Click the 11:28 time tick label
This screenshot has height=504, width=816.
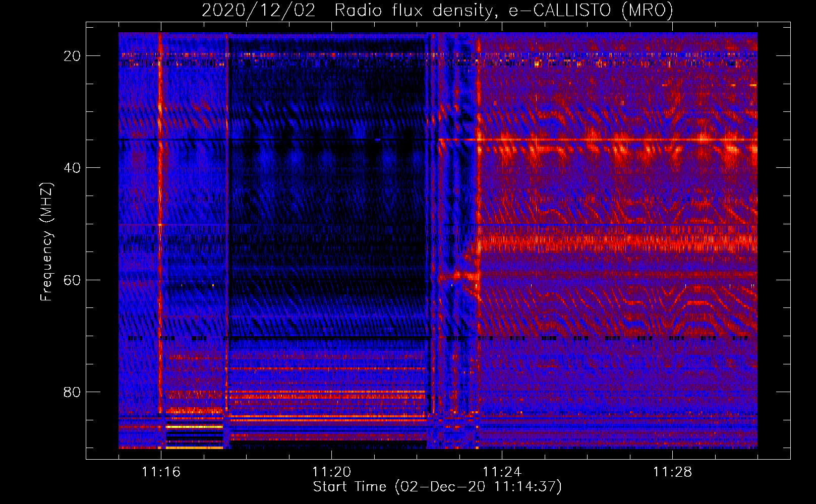pyautogui.click(x=672, y=472)
